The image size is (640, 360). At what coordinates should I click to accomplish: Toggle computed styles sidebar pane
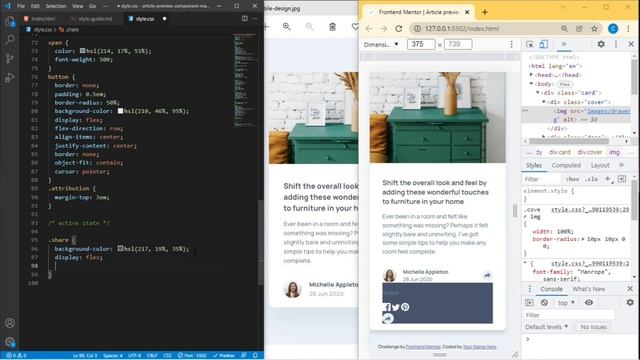(x=622, y=179)
